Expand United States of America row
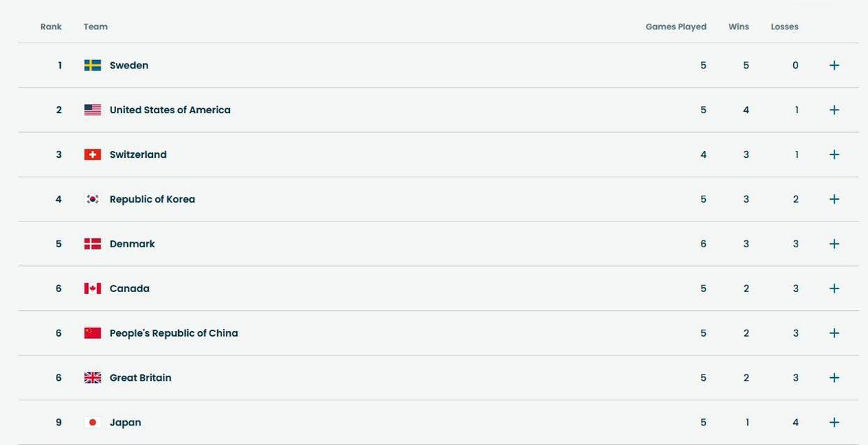Image resolution: width=868 pixels, height=445 pixels. 834,110
